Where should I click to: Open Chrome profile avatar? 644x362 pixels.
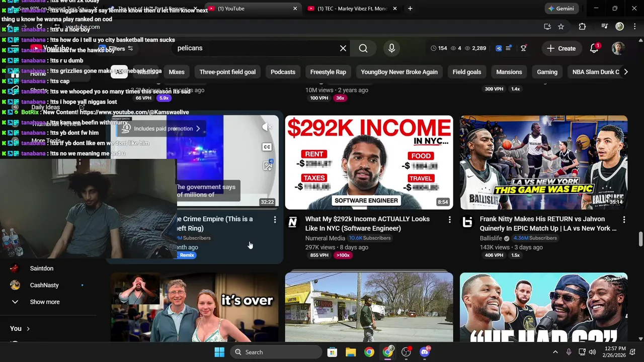(x=620, y=26)
